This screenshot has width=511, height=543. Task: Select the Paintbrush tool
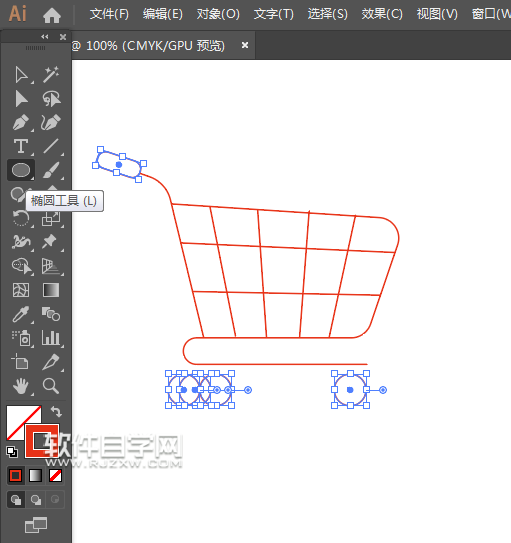pos(51,170)
